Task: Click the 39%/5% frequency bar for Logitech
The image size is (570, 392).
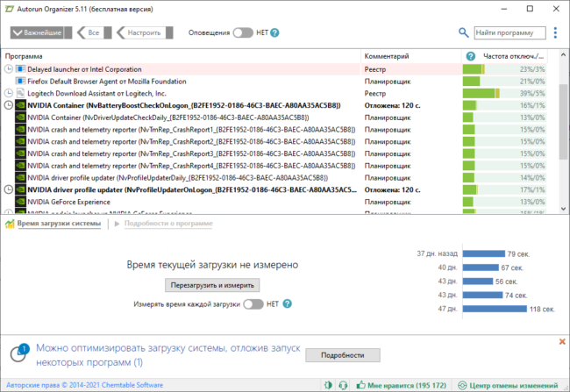Action: [x=504, y=94]
